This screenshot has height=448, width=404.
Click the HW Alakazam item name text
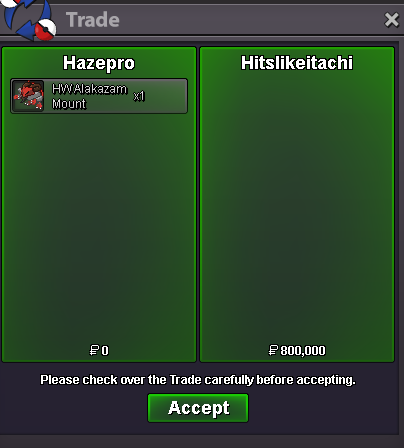(x=89, y=89)
